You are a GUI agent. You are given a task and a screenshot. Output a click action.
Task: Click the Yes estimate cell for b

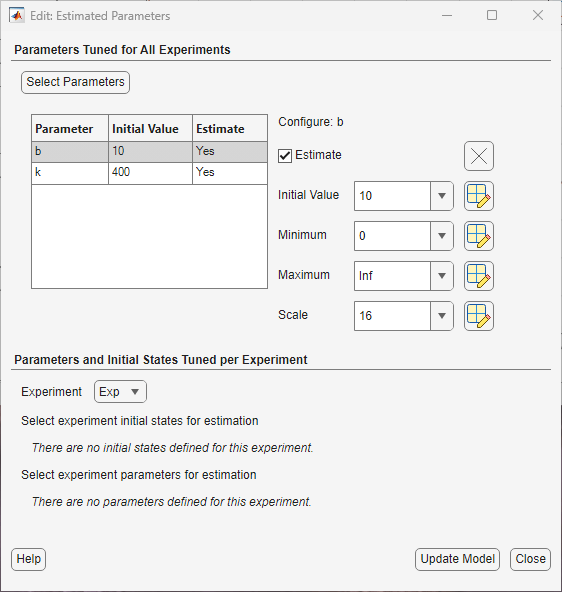(x=230, y=152)
